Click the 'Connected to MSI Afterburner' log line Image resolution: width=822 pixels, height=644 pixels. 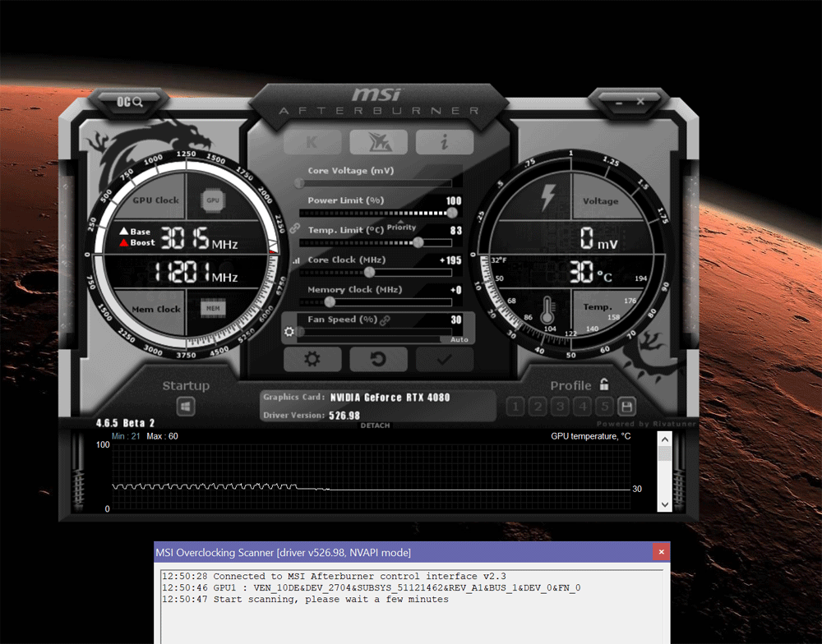(x=334, y=576)
